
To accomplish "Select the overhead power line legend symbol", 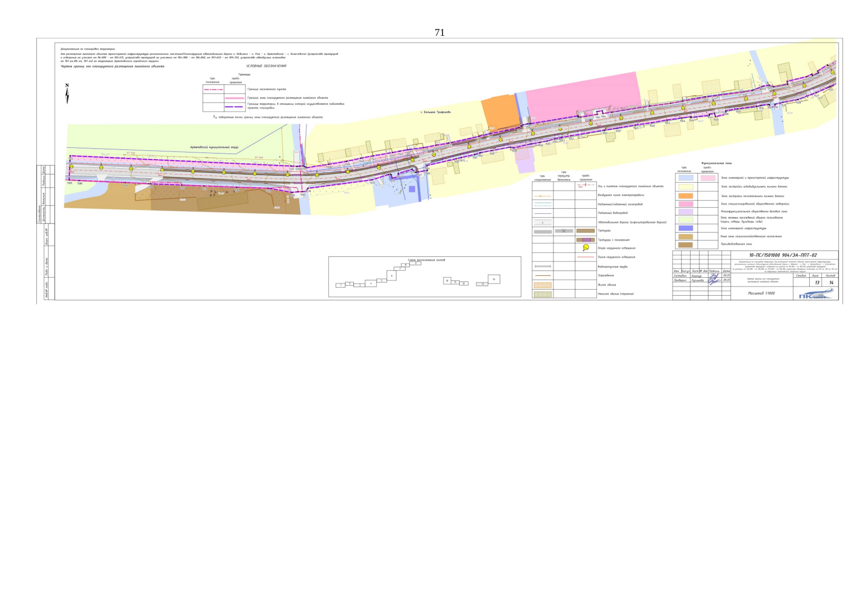I will point(542,196).
